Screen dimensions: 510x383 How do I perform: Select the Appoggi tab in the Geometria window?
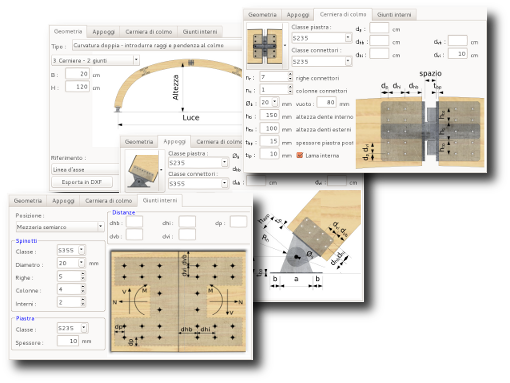point(103,32)
